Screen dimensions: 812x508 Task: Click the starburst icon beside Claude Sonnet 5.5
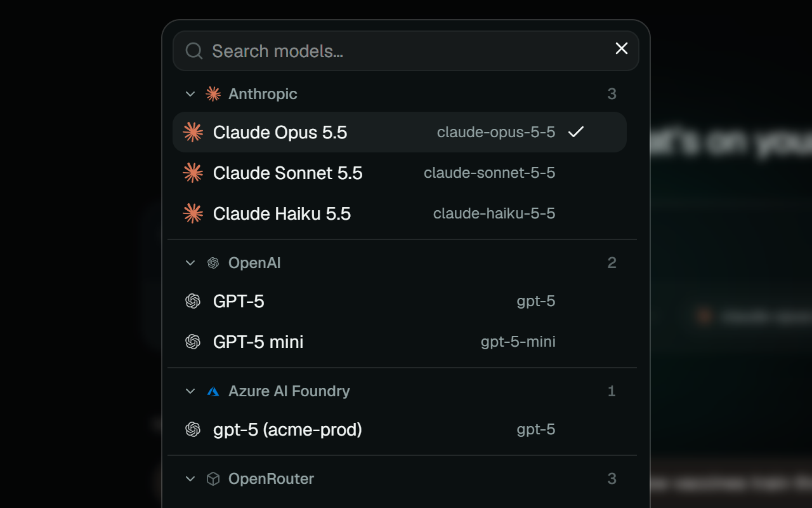pyautogui.click(x=193, y=173)
